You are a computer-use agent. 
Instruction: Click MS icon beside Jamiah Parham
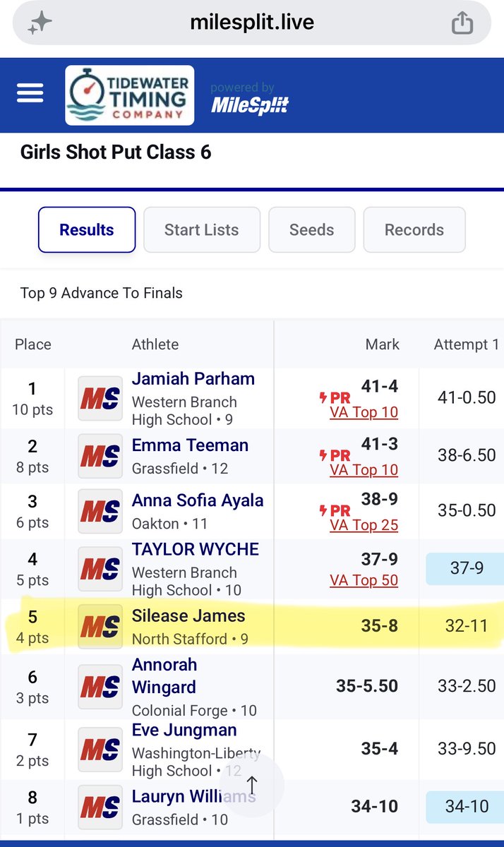click(x=100, y=399)
